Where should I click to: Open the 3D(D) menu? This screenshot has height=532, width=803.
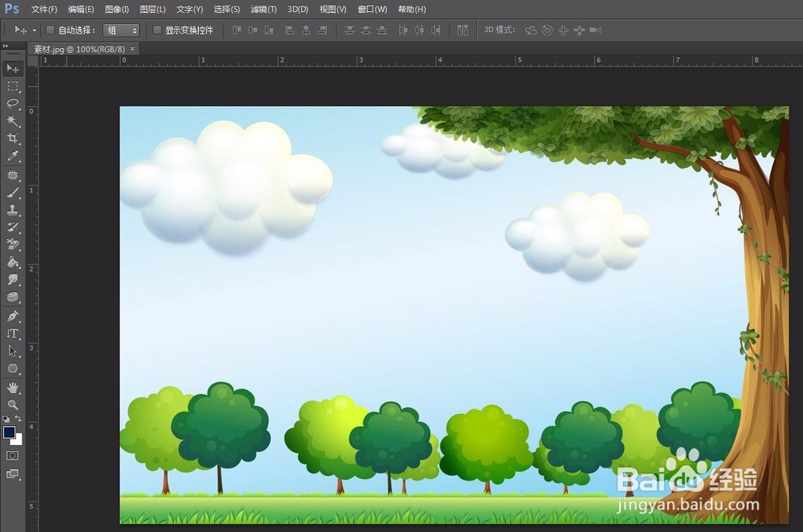tap(298, 9)
